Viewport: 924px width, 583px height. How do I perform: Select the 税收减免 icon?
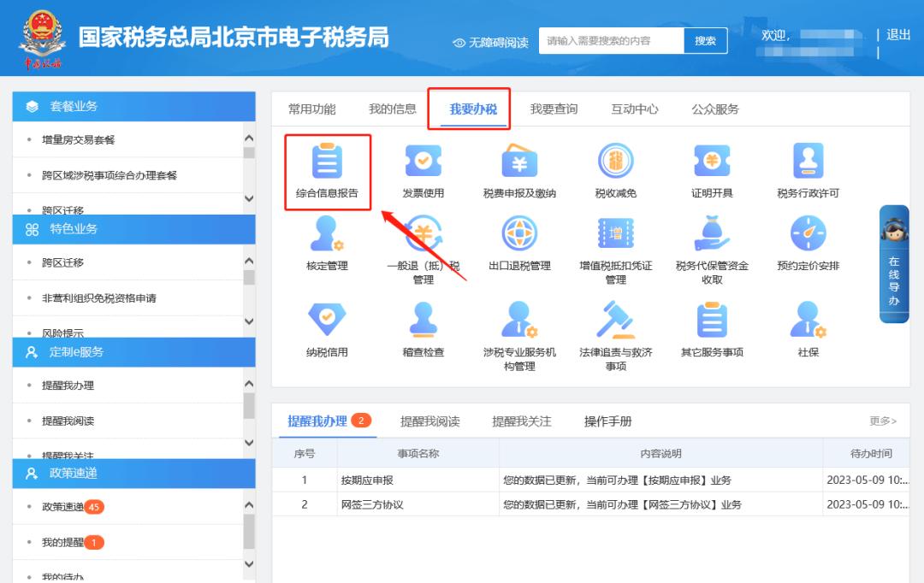click(616, 162)
